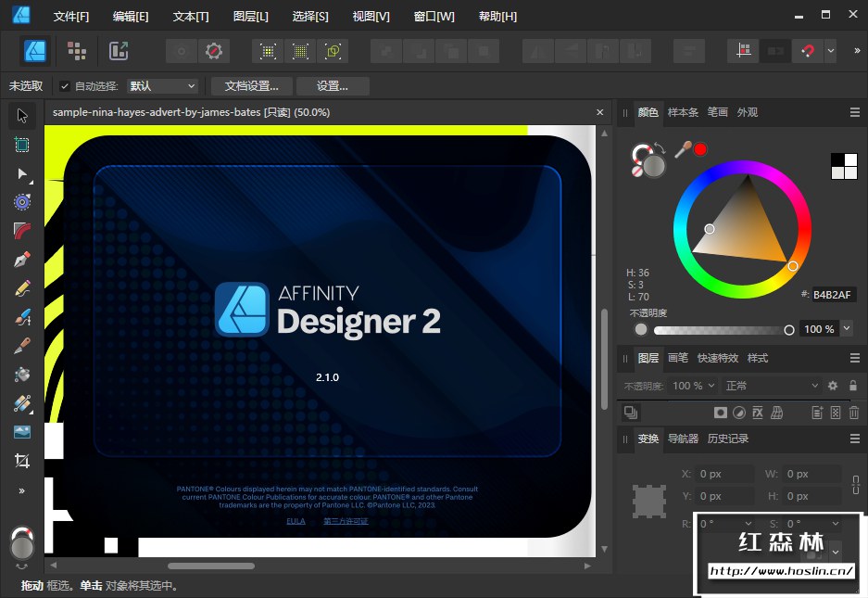Select the Pencil tool
Image resolution: width=868 pixels, height=598 pixels.
(x=22, y=288)
